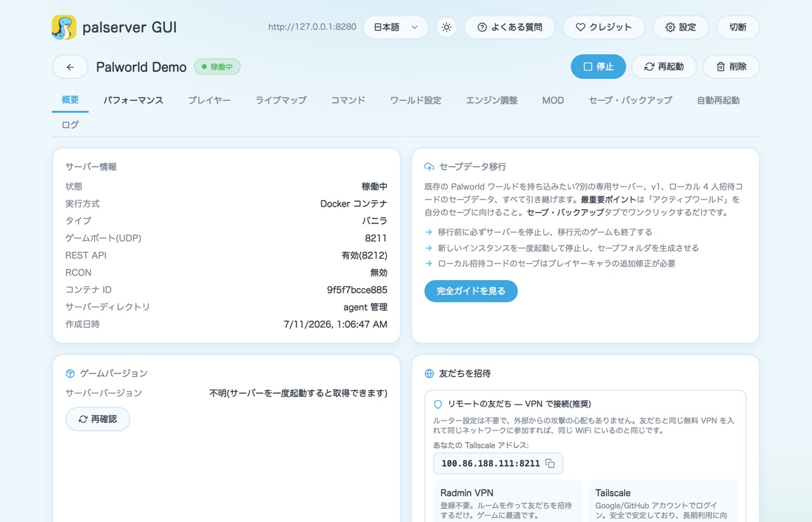Copy the Tailscale address with copy icon

(550, 464)
